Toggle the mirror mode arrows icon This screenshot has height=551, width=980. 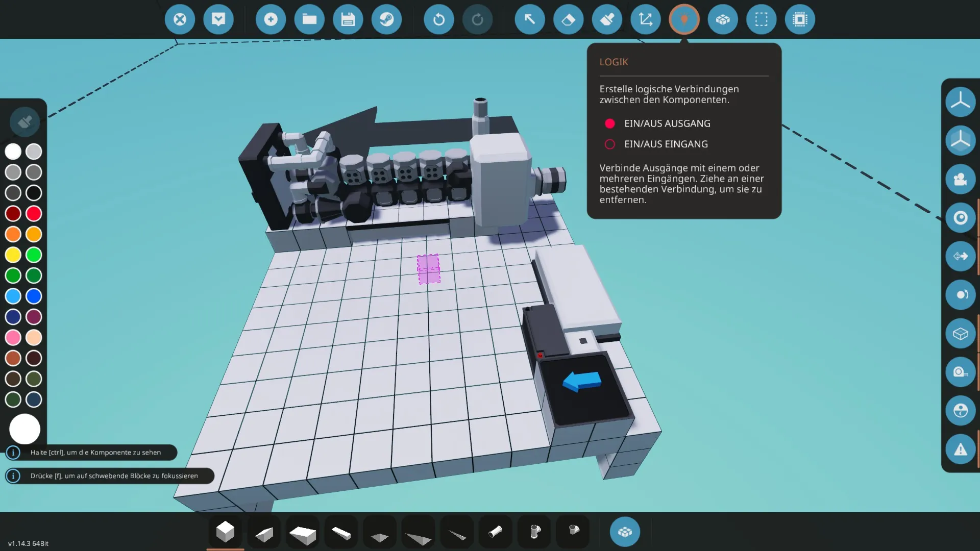(x=960, y=256)
